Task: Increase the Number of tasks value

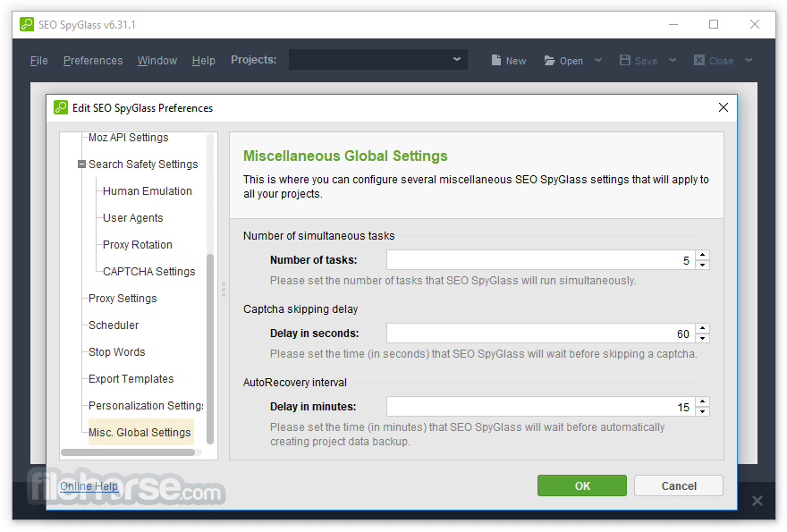Action: [703, 255]
